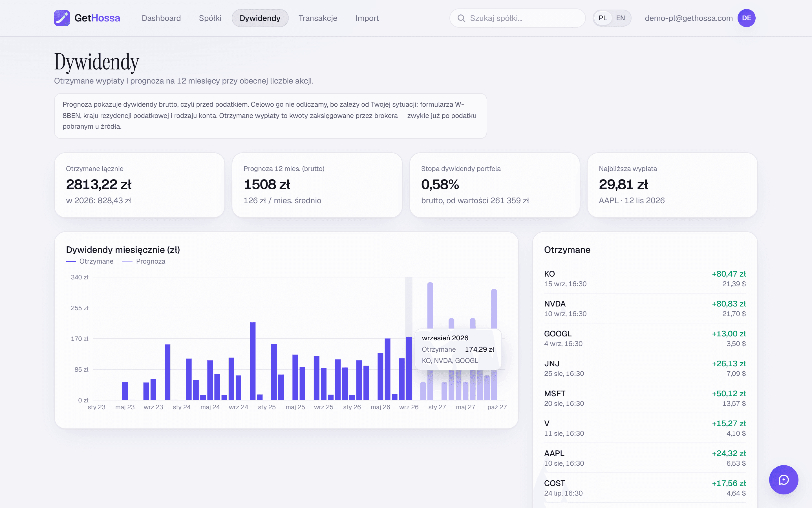Click the GetHossa brand name link
Image resolution: width=812 pixels, height=508 pixels.
[x=97, y=18]
